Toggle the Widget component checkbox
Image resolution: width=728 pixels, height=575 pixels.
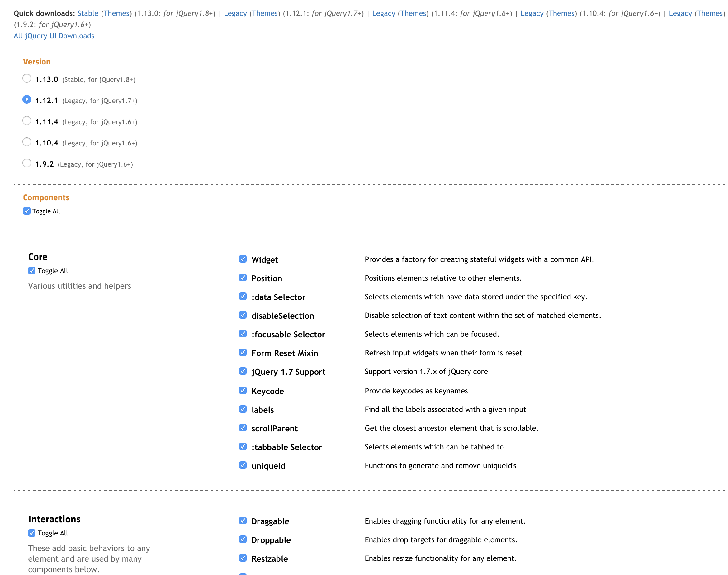(243, 259)
